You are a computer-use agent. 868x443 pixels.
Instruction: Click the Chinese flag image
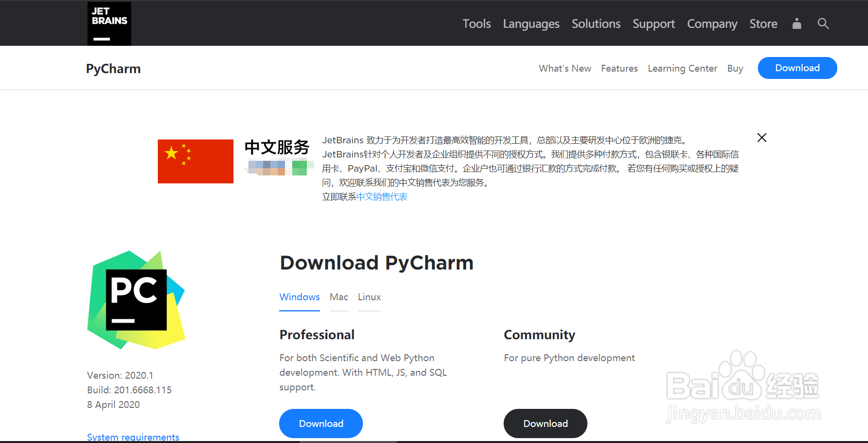(x=195, y=161)
